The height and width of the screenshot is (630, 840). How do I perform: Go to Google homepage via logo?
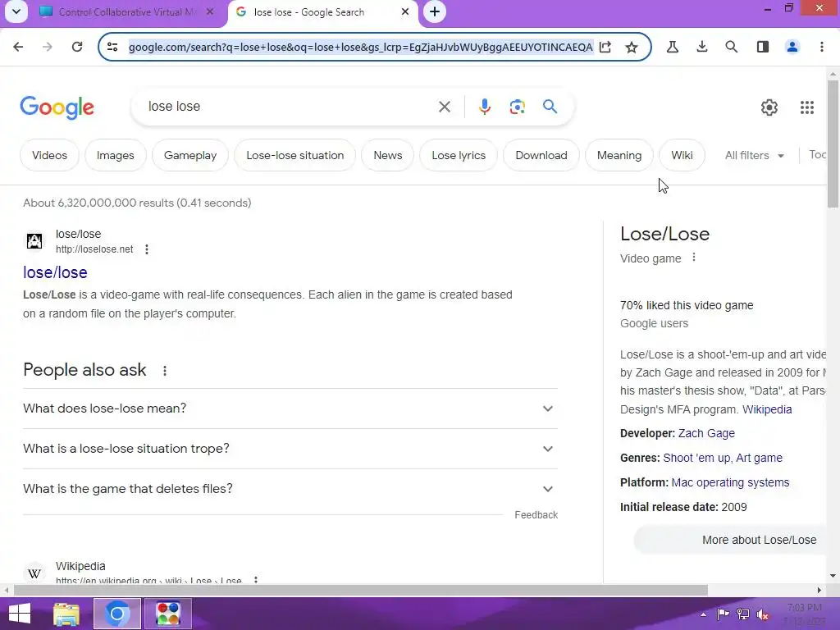click(57, 107)
